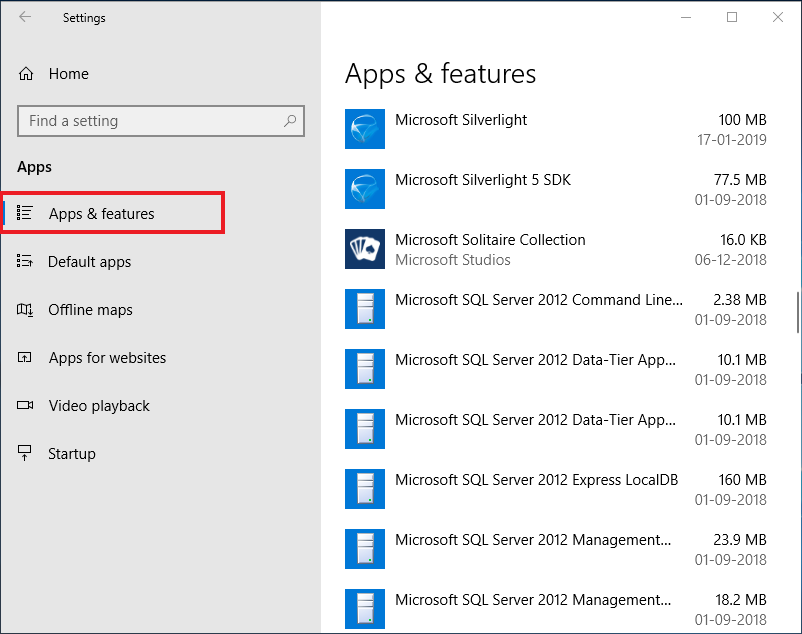Click the apps list vertical scrollbar
The height and width of the screenshot is (634, 802).
pos(797,312)
